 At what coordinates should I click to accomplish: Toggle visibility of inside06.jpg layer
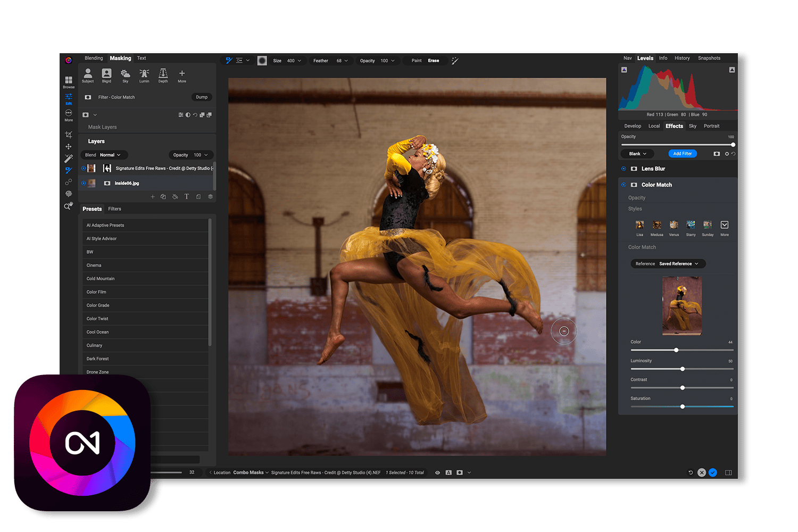point(84,183)
